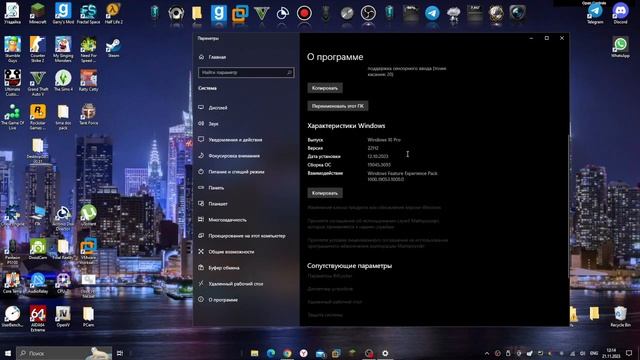Click Копировать under Windows characteristics
Viewport: 640px width, 360px height.
click(325, 193)
